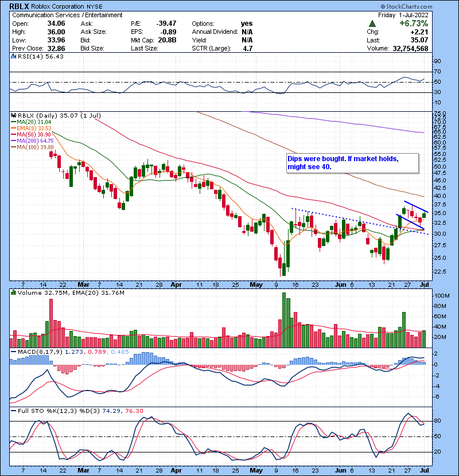
Task: Select the RBLX ticker symbol in header
Action: [20, 6]
